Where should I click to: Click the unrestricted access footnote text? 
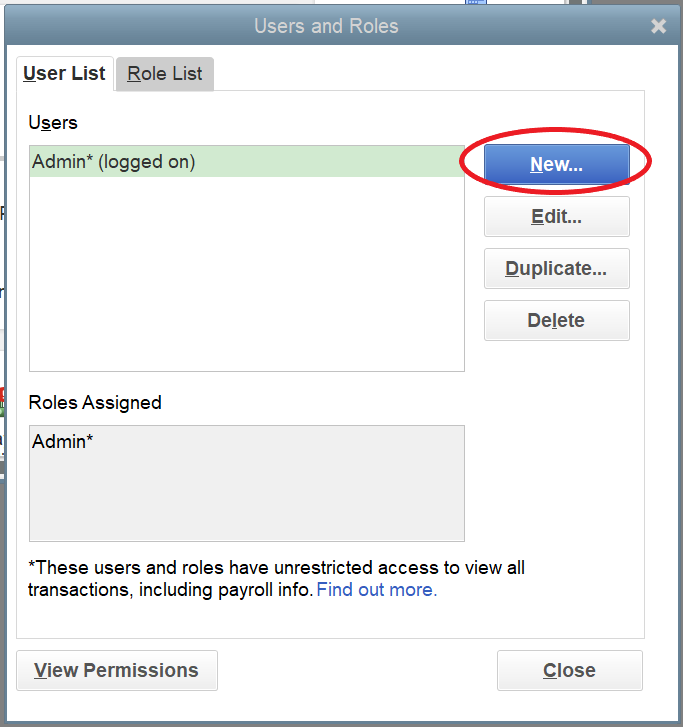tap(276, 568)
